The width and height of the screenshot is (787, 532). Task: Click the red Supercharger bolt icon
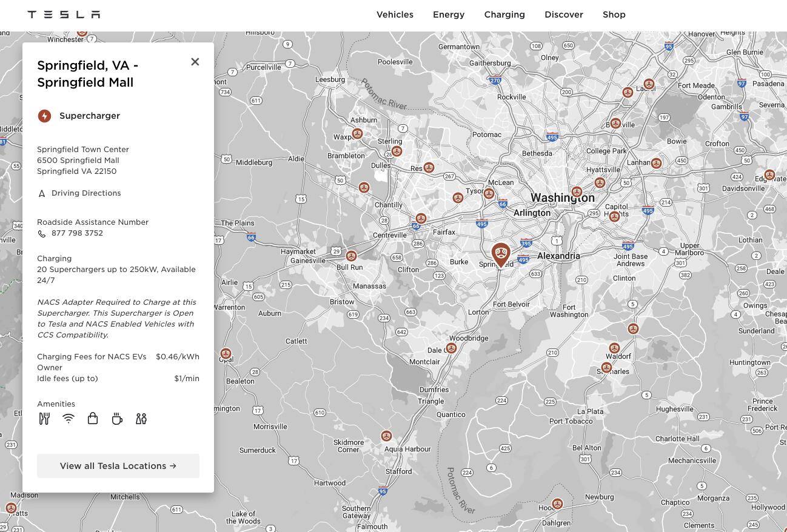(x=44, y=116)
